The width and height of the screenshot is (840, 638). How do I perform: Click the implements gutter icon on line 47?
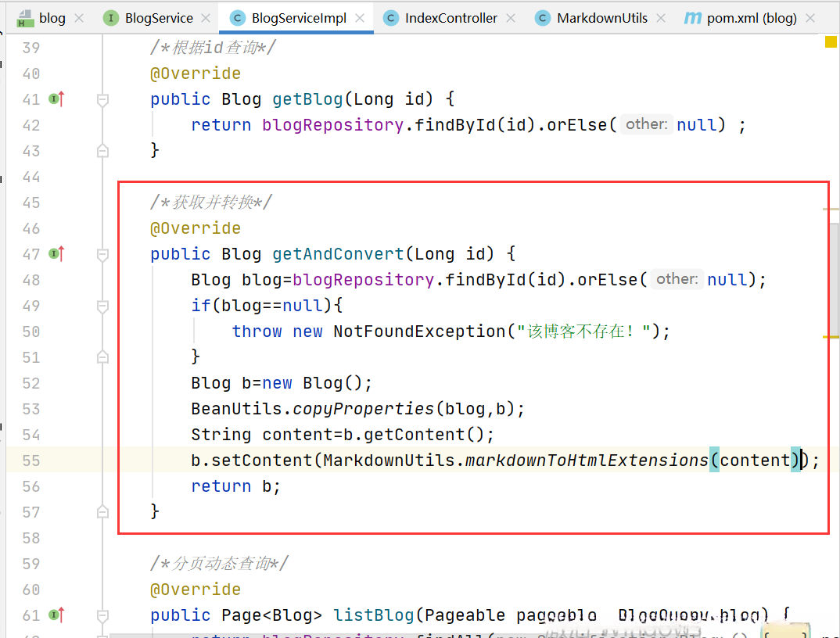point(56,253)
